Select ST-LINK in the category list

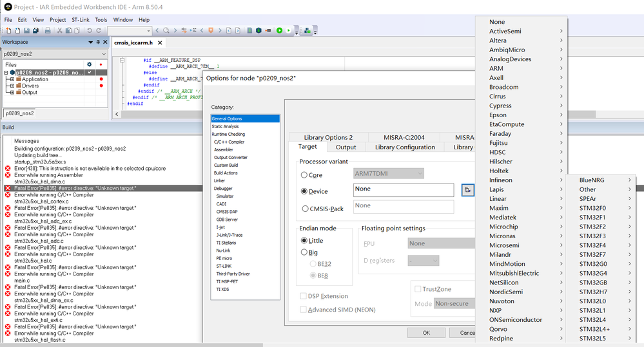click(x=224, y=266)
